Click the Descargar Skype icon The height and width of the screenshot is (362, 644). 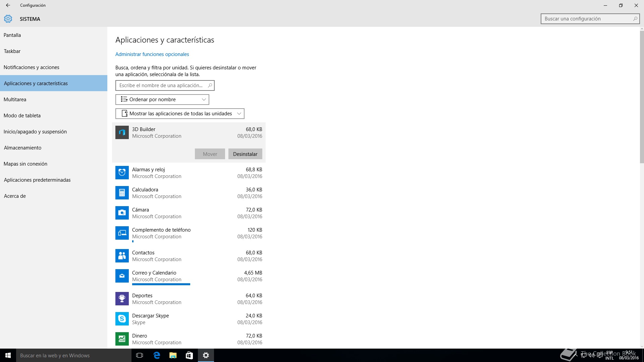coord(122,319)
